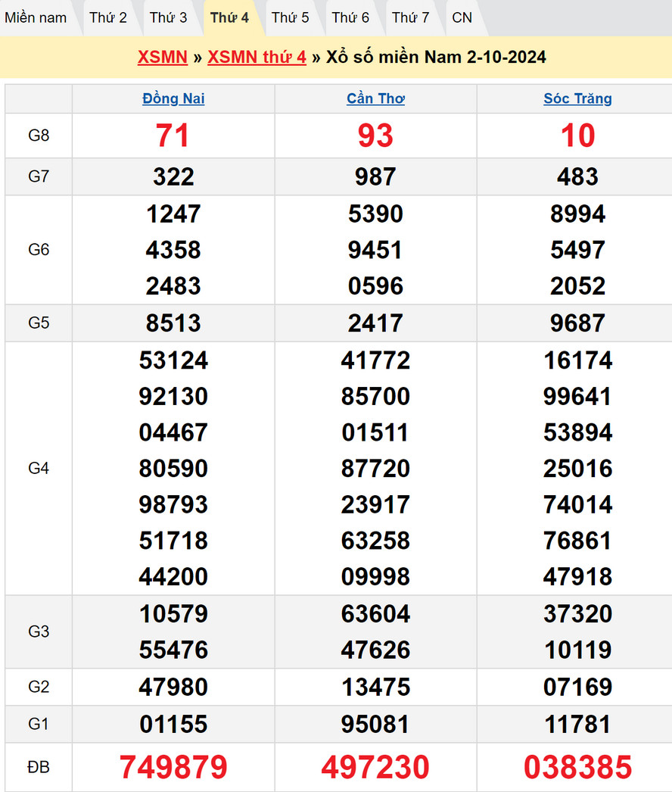Select Cần Thơ G8 number 93
672x792 pixels.
click(x=375, y=136)
